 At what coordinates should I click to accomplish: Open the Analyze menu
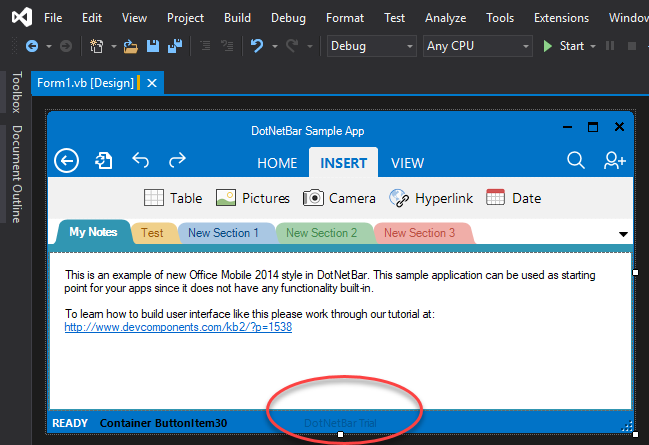tap(446, 18)
